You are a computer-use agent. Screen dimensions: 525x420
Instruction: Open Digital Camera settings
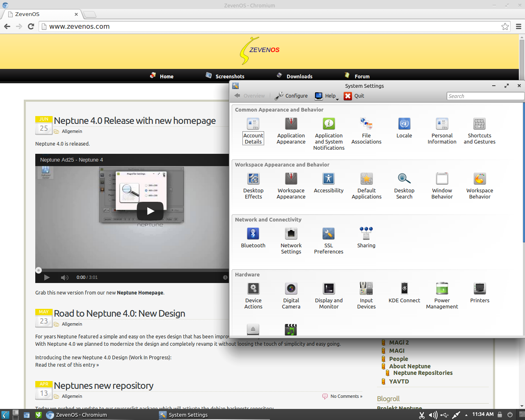click(x=291, y=295)
